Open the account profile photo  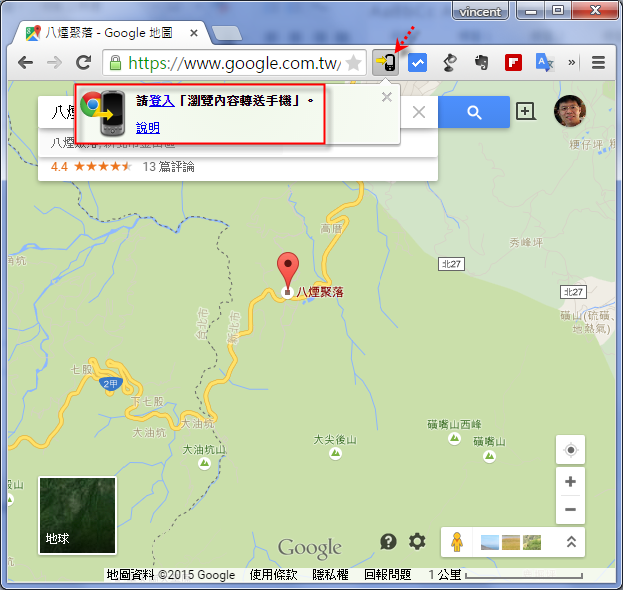click(570, 110)
